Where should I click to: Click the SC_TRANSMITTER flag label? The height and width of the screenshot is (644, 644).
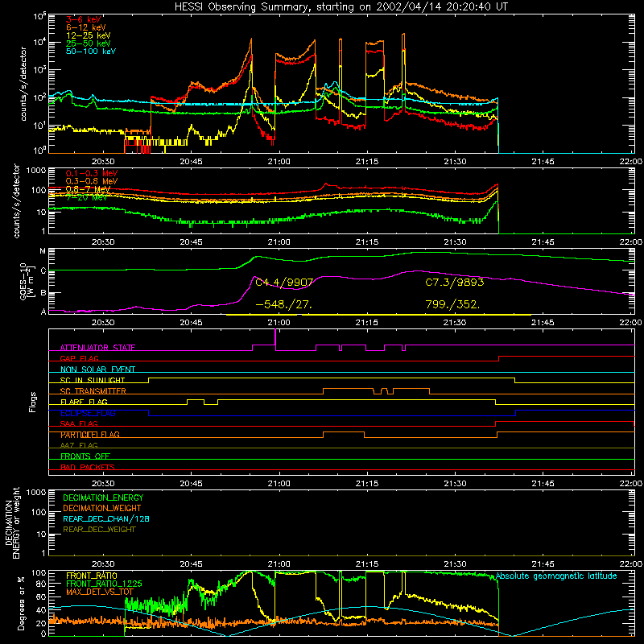point(93,391)
